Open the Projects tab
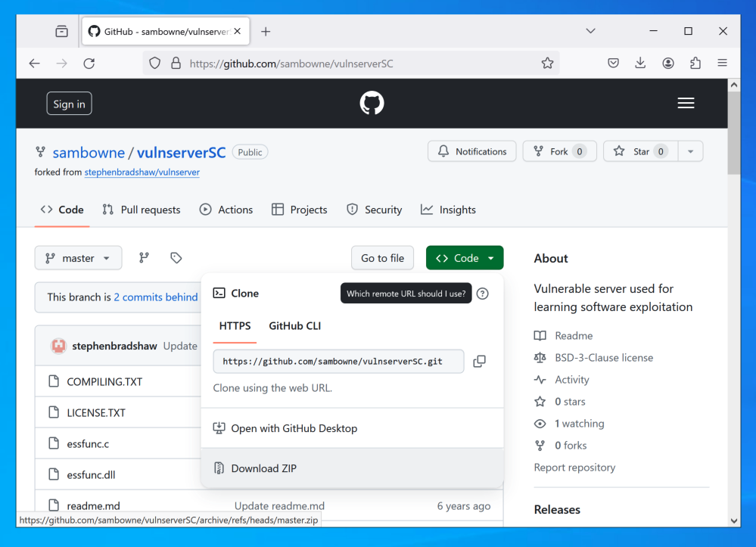Screen dimensions: 756x547 click(300, 210)
